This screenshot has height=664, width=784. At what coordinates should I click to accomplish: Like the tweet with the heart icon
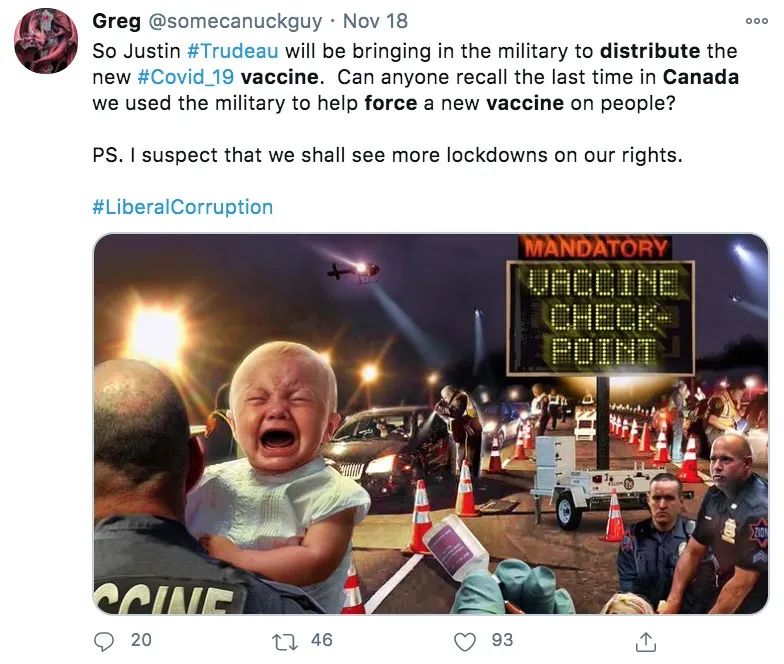pos(464,642)
